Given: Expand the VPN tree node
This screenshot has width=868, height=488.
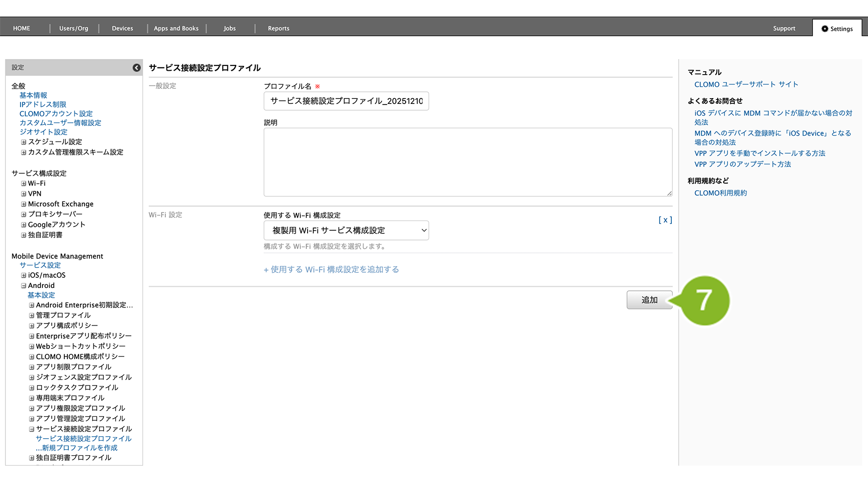Looking at the screenshot, I should (23, 194).
